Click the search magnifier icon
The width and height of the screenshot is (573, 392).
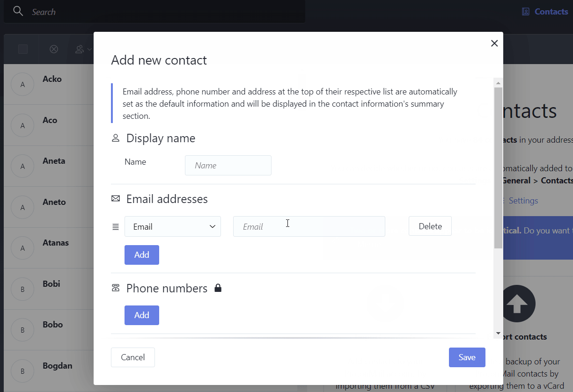click(18, 11)
